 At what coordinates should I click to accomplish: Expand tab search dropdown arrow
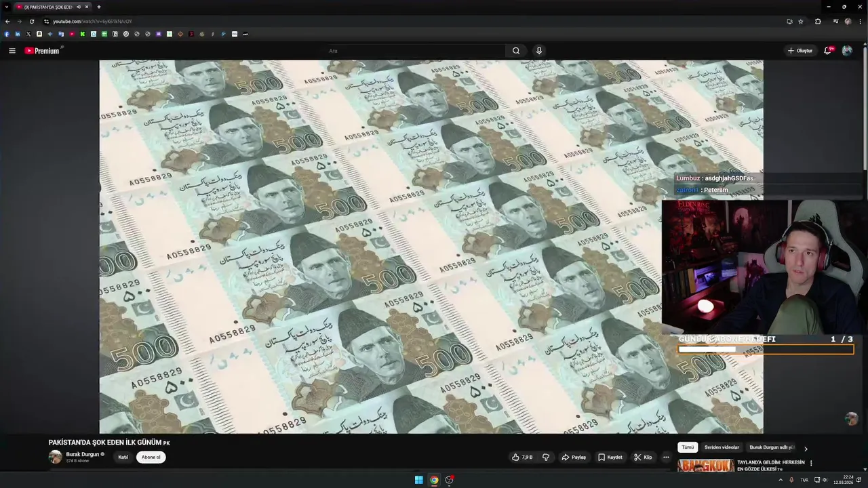(7, 7)
